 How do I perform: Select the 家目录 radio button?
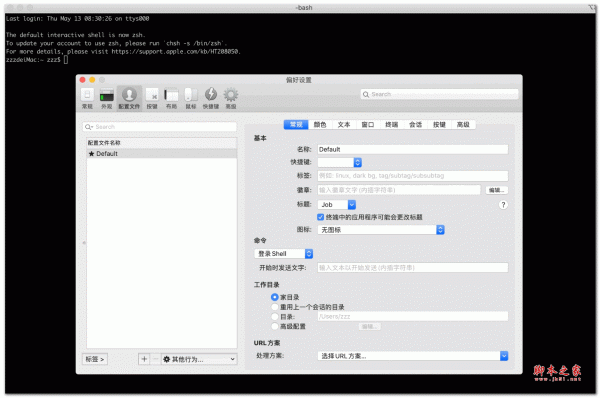274,297
